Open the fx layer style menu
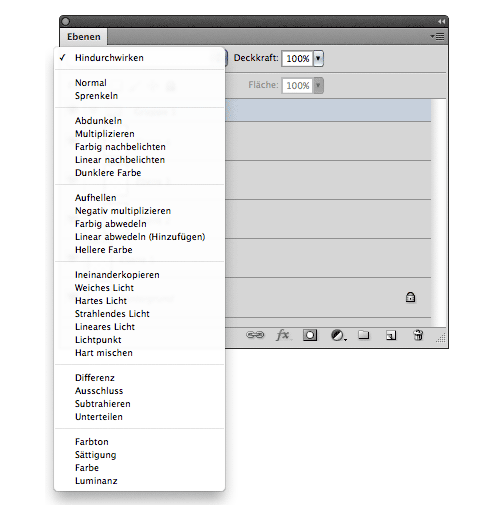The image size is (500, 505). (x=283, y=335)
